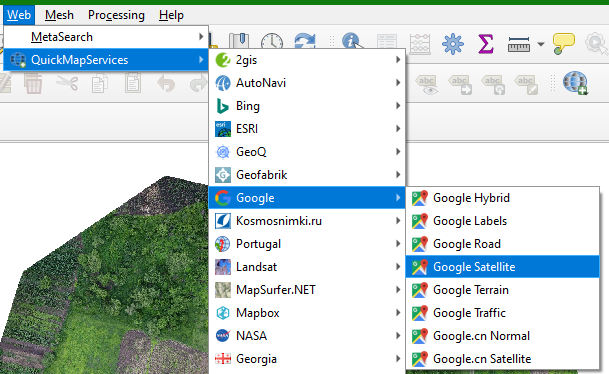Viewport: 609px width, 374px height.
Task: Expand the Bing submenu arrow
Action: (398, 106)
